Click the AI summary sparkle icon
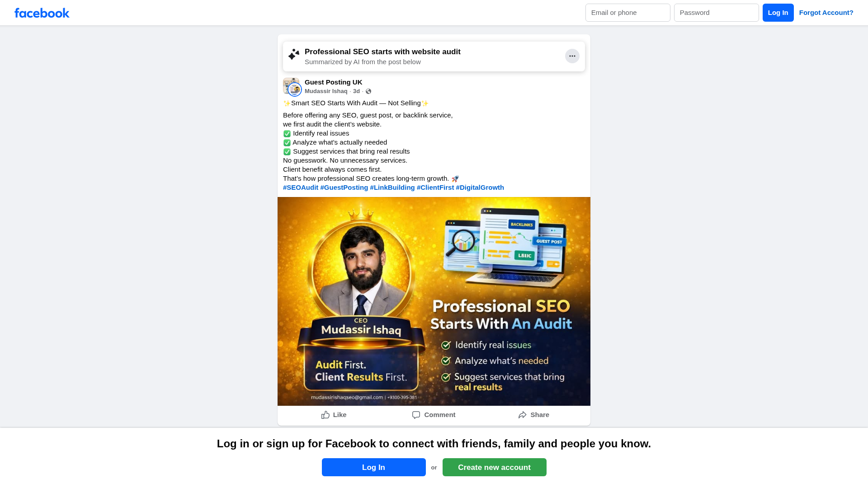 pos(294,54)
